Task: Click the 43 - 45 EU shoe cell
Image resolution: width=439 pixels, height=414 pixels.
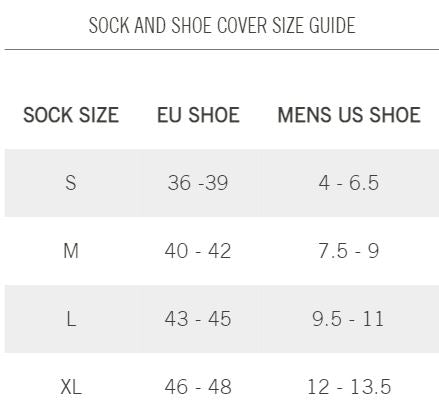Action: click(198, 319)
